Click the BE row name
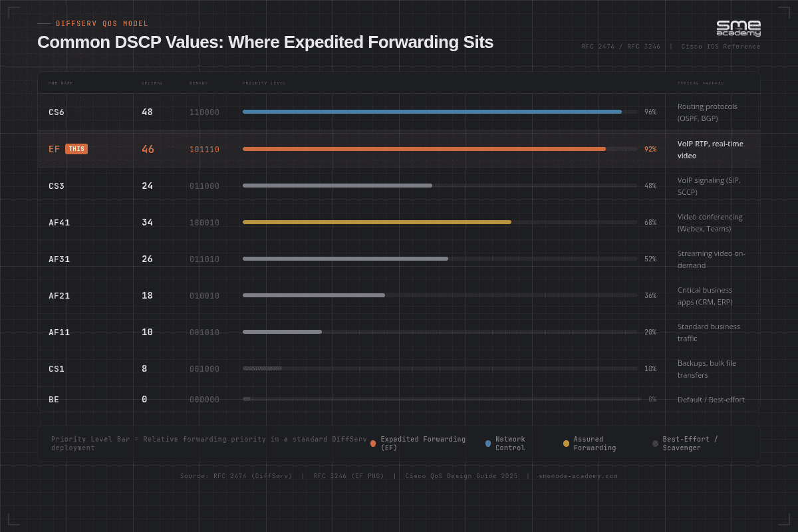Image resolution: width=798 pixels, height=532 pixels. point(54,400)
